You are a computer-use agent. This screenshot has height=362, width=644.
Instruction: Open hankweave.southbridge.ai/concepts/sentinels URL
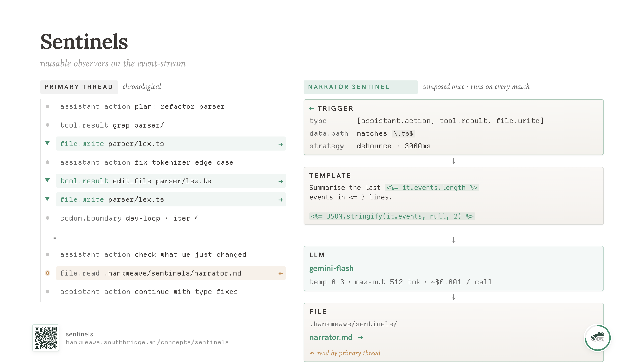point(147,342)
